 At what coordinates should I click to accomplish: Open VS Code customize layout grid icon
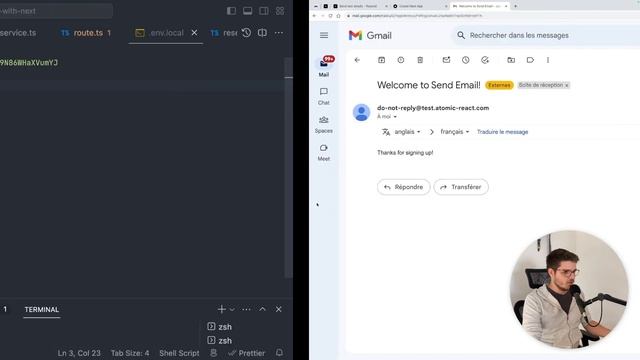point(280,11)
